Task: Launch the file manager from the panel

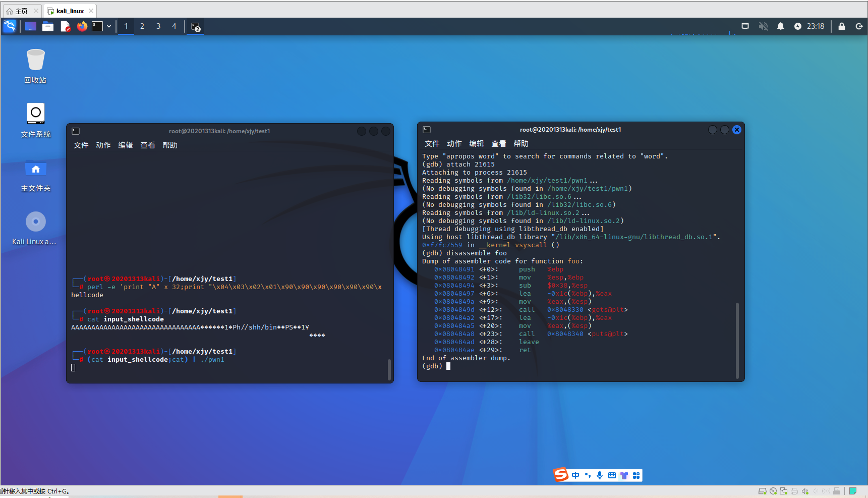Action: (48, 26)
